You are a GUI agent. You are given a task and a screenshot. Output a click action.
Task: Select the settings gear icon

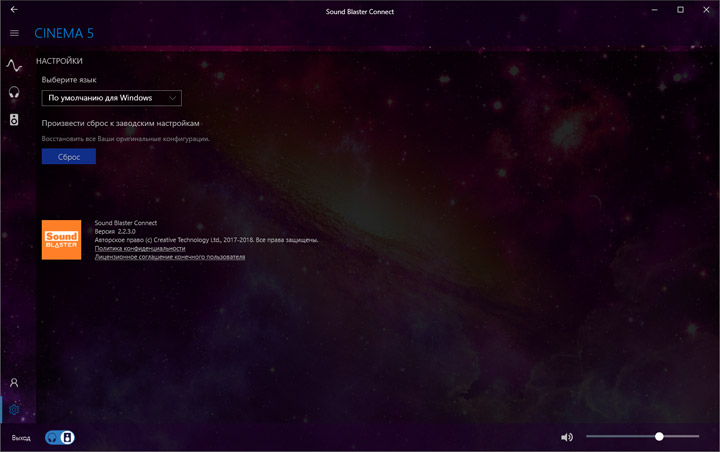14,409
